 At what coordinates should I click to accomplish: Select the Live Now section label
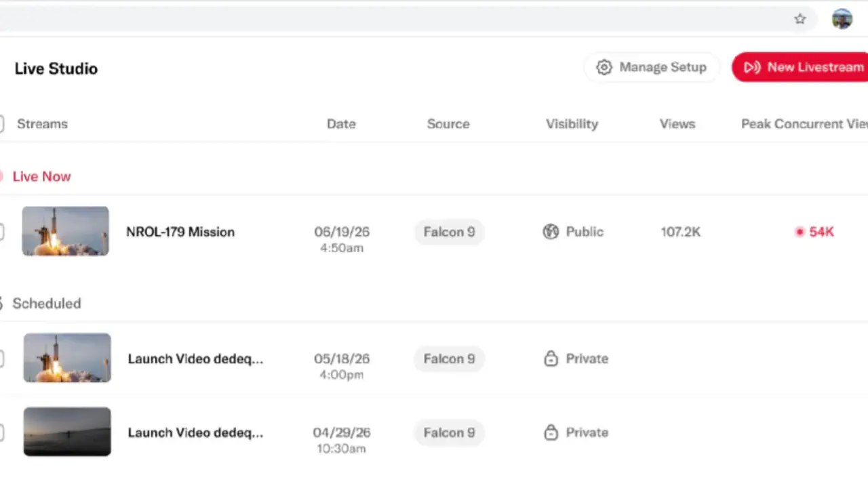click(x=41, y=176)
